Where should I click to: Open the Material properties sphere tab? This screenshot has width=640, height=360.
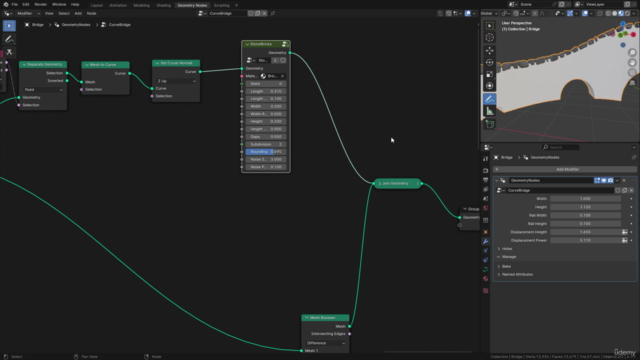point(485,279)
